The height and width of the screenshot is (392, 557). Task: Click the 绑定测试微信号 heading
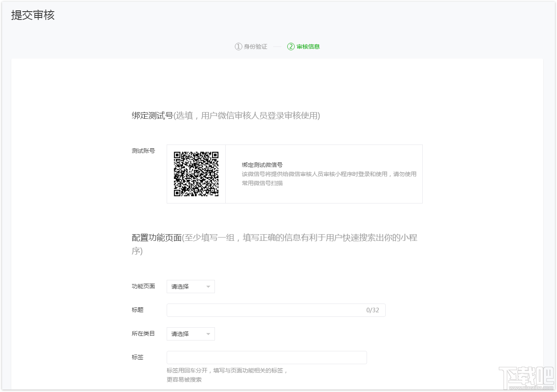tap(264, 164)
